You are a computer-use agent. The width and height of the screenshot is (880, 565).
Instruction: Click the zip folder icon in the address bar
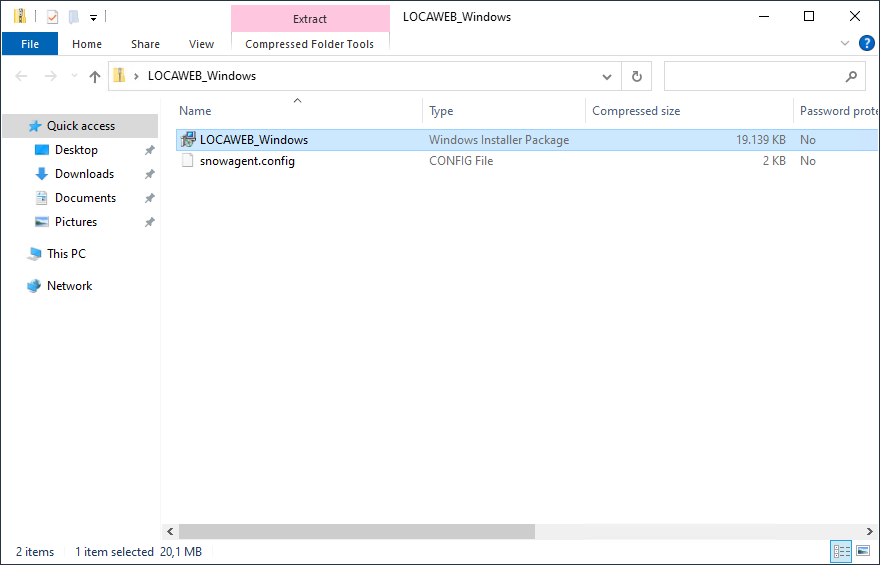[119, 75]
